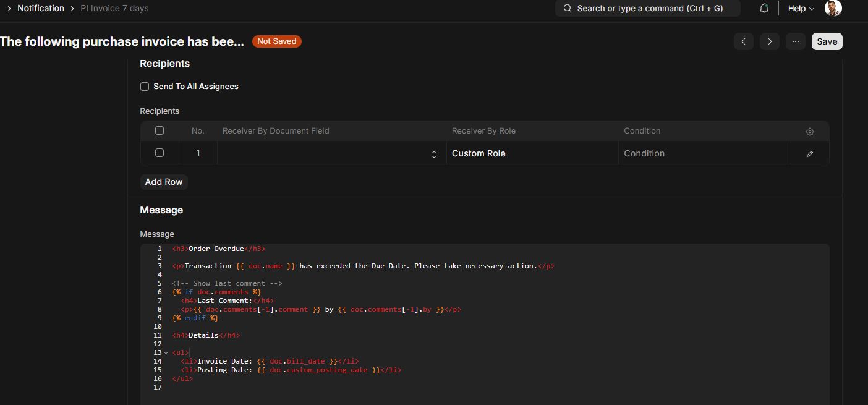
Task: Click the Save button
Action: tap(827, 41)
